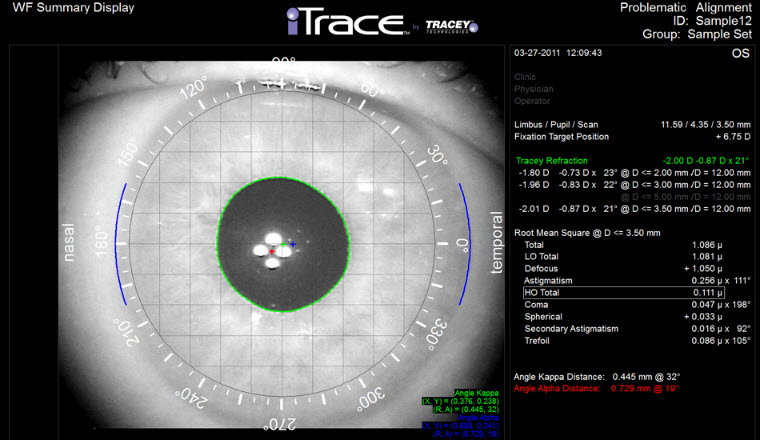Click the ID: Sample12 label

[x=712, y=21]
